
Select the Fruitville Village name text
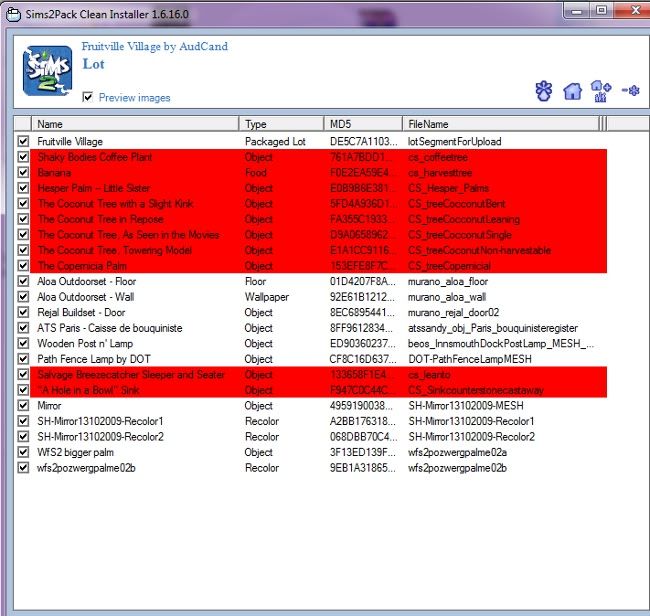(70, 142)
